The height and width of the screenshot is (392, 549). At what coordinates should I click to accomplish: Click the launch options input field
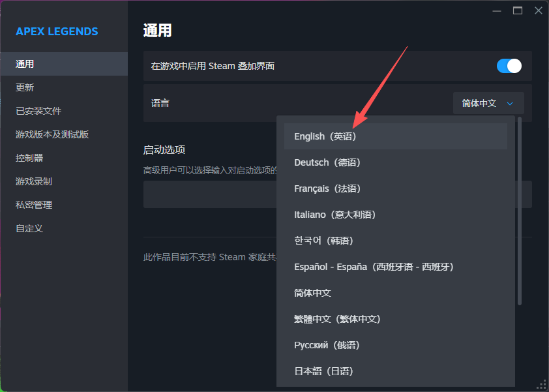pos(338,194)
